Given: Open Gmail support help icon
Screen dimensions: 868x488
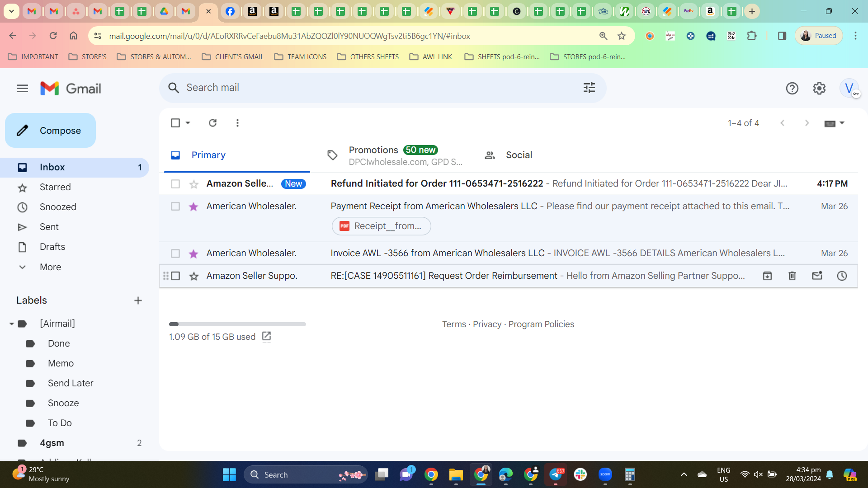Looking at the screenshot, I should click(x=792, y=89).
